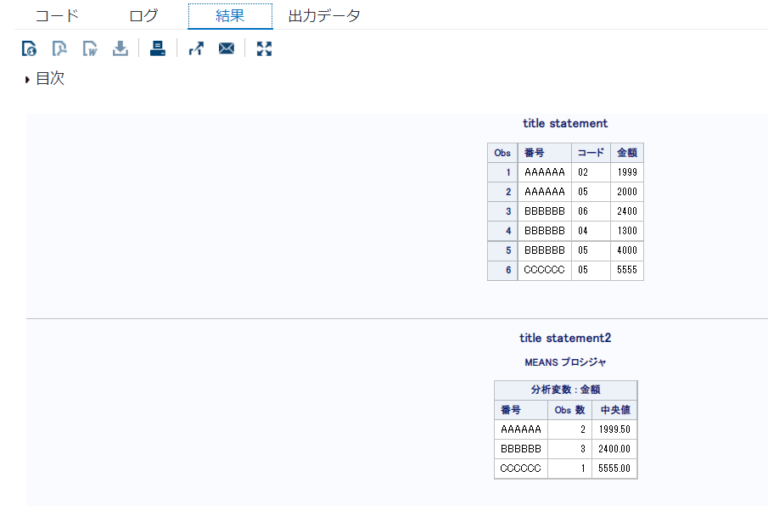Print the results with printer icon
768x522 pixels.
(x=157, y=48)
